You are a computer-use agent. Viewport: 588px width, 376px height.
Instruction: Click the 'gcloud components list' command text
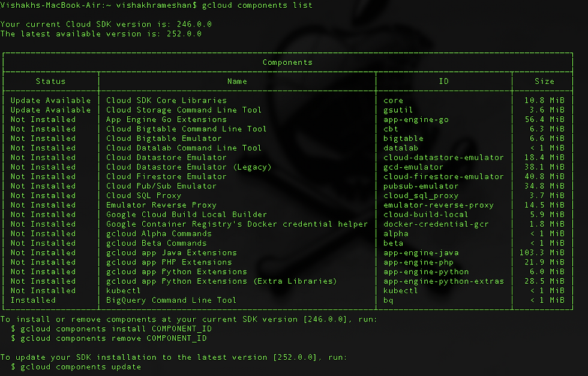[257, 5]
